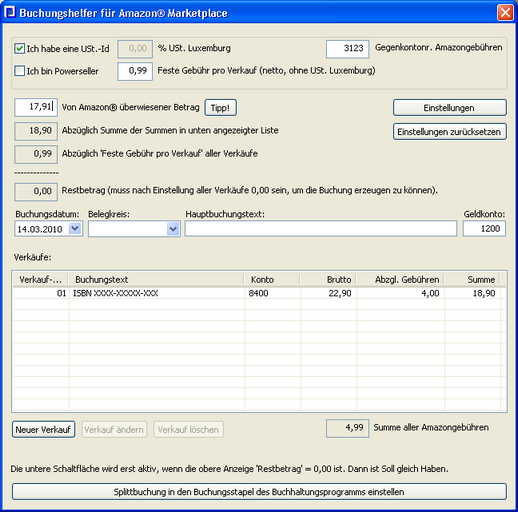Open Einstellungen
Screen dimensions: 518x512
click(449, 108)
